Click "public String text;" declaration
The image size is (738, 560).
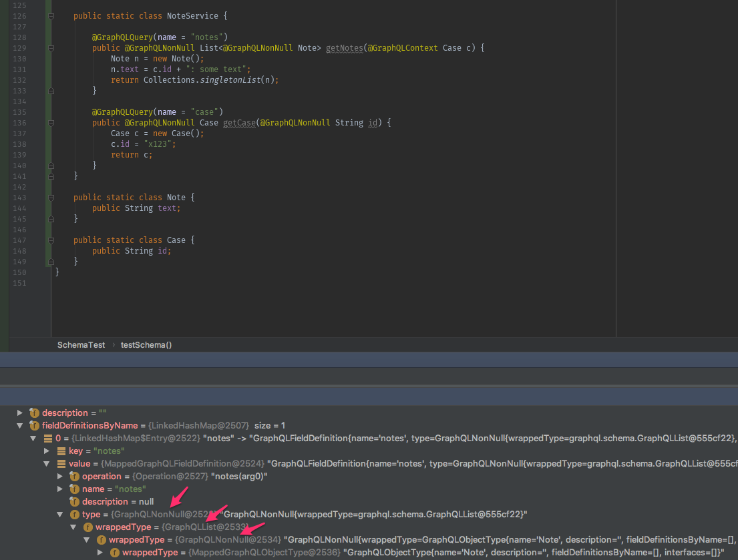(x=136, y=208)
